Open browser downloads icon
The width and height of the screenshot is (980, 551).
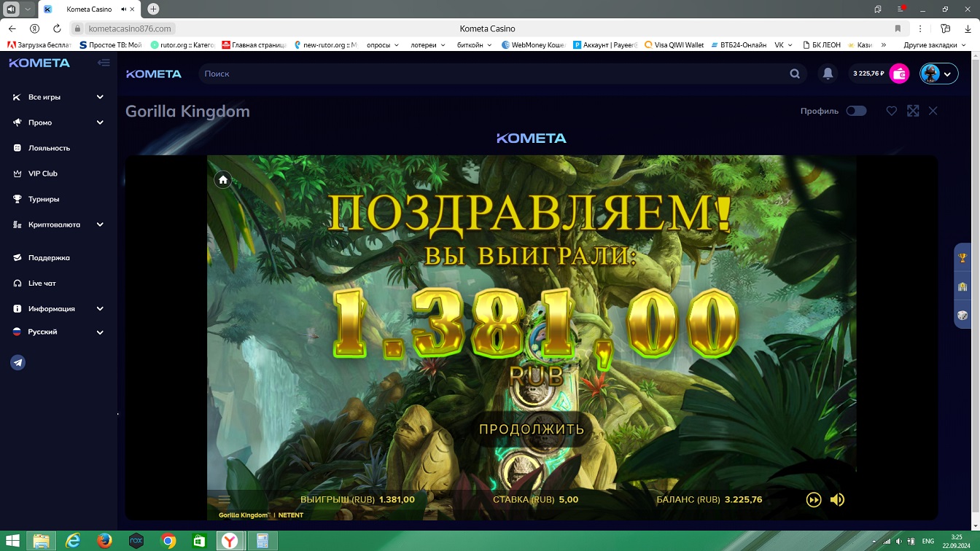[966, 28]
